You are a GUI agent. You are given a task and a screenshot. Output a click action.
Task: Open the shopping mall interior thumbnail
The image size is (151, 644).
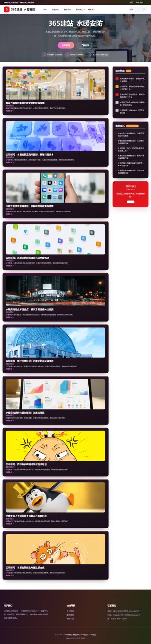(55, 84)
